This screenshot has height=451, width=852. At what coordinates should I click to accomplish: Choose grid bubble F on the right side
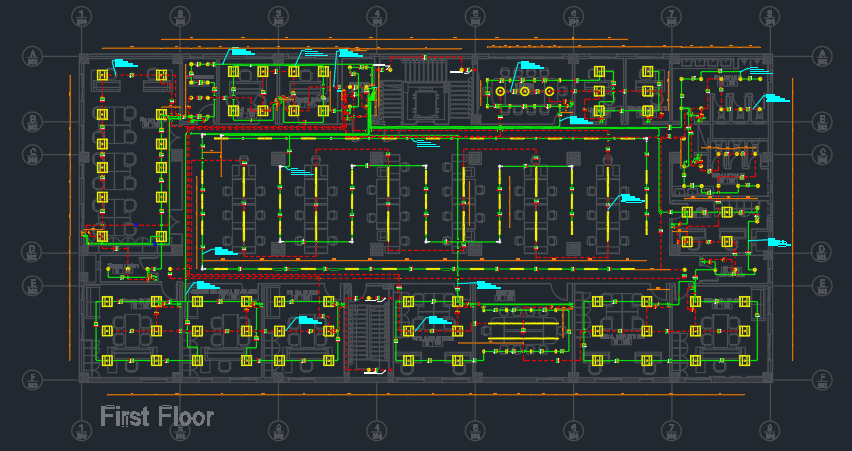point(822,380)
